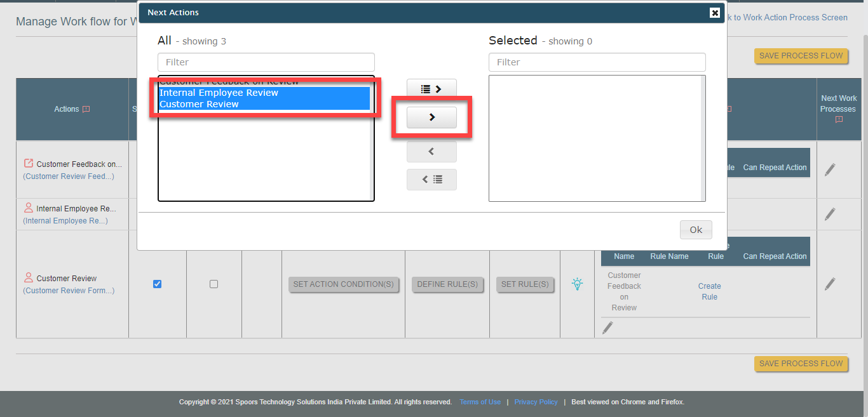Click the DEFINE RULE(S) button
Viewport: 868px width, 417px height.
[x=447, y=284]
